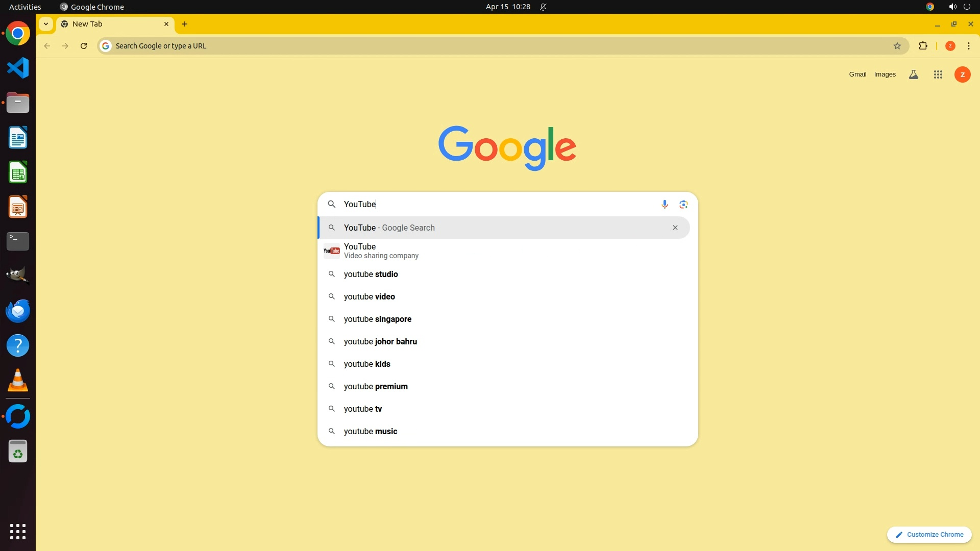Remove the YouTube Google Search suggestion
The image size is (980, 551).
tap(675, 228)
